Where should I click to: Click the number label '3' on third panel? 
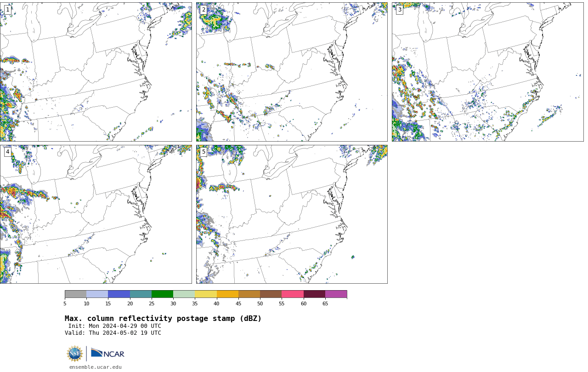399,10
